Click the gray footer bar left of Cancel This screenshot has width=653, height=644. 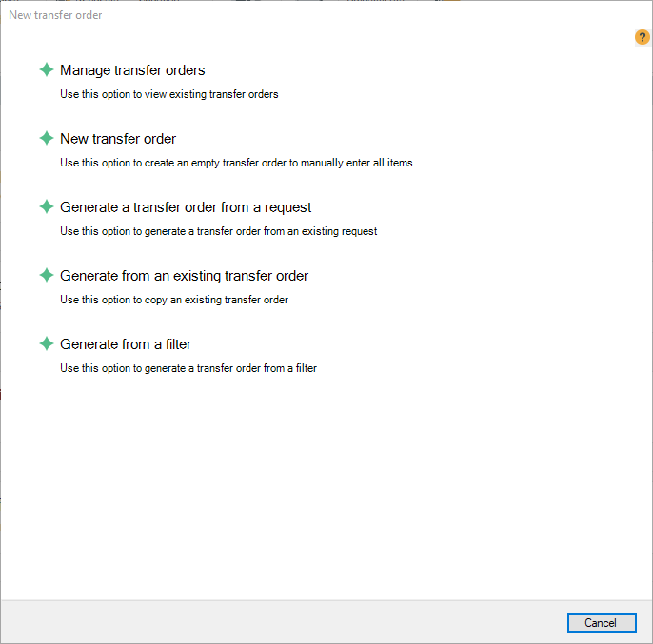pyautogui.click(x=286, y=622)
